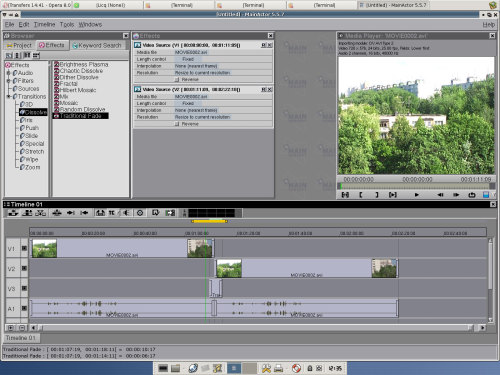This screenshot has height=375, width=500.
Task: Open Length control dropdown for V1 source
Action: (x=188, y=59)
